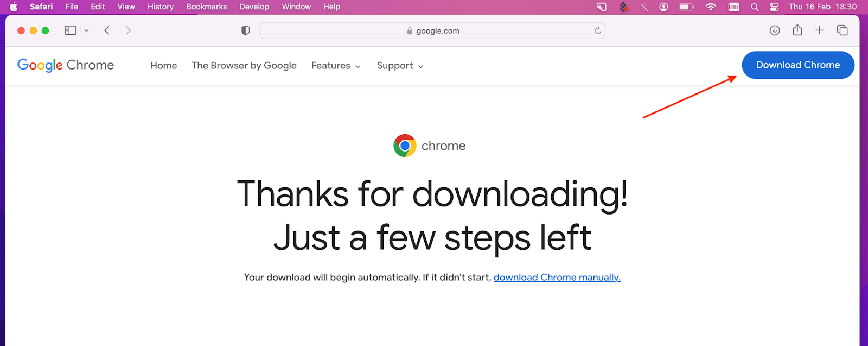Expand the sidebar dropdown chevron
Screen dimensions: 868x346
(x=86, y=30)
